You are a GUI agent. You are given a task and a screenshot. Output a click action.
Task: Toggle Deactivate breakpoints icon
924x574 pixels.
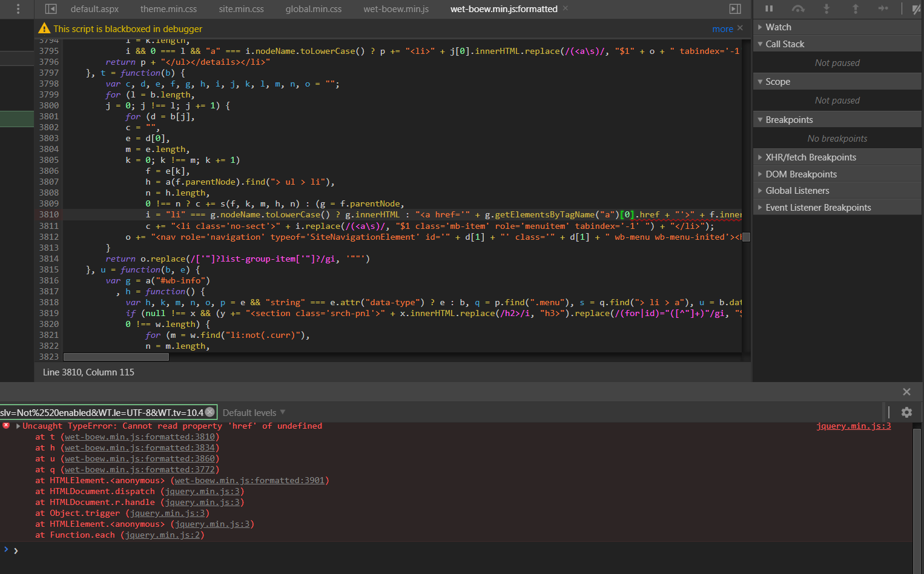tap(916, 8)
